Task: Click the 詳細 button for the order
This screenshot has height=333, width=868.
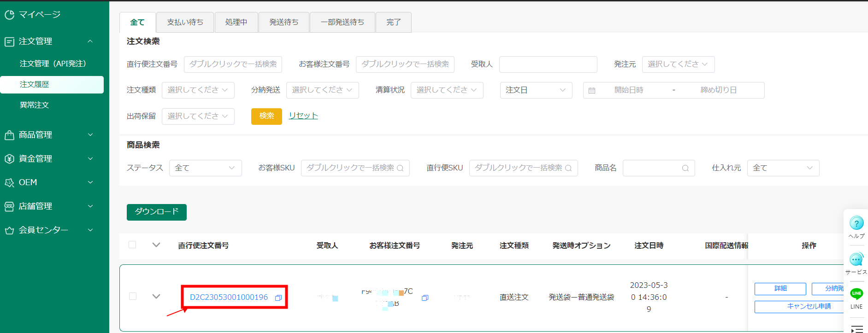Action: click(780, 289)
